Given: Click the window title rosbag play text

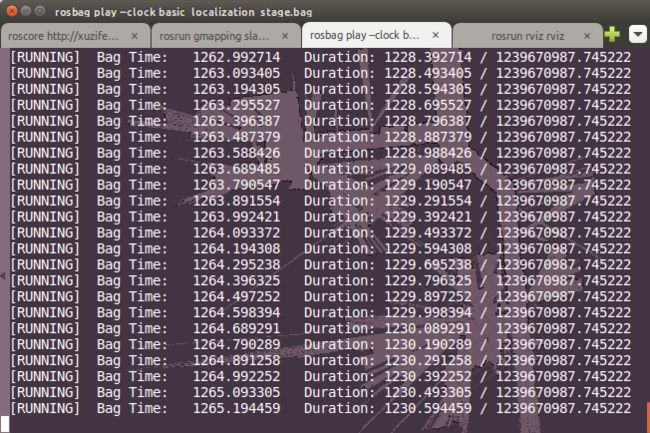Looking at the screenshot, I should click(x=183, y=12).
